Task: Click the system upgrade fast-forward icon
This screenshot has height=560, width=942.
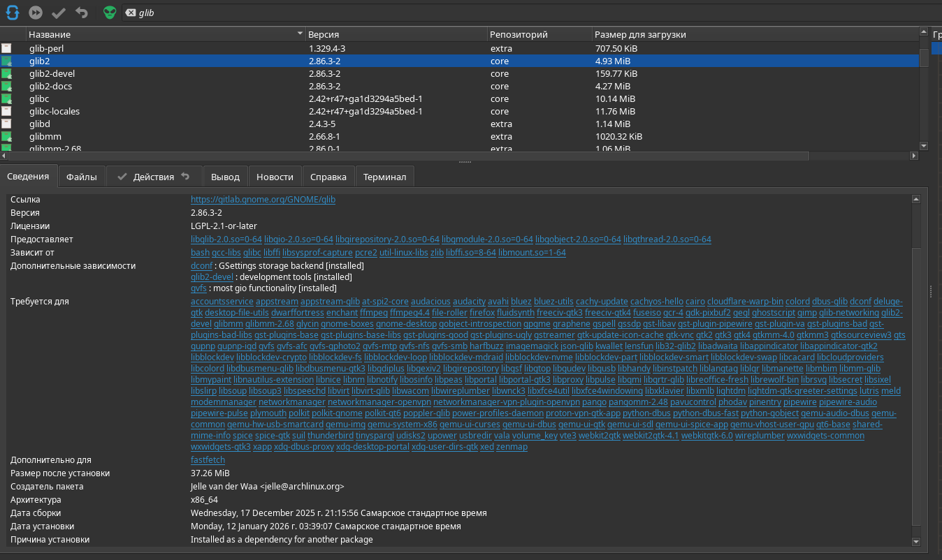Action: coord(36,13)
